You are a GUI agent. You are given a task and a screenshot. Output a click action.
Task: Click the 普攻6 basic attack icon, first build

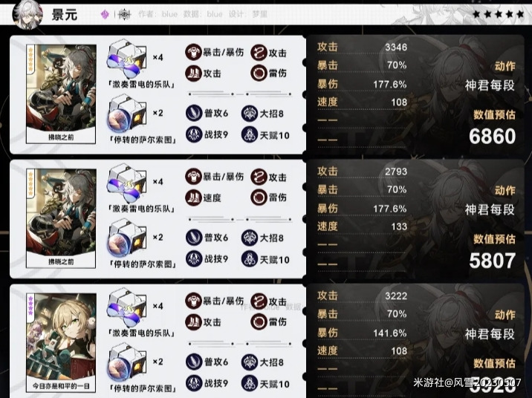coord(194,113)
